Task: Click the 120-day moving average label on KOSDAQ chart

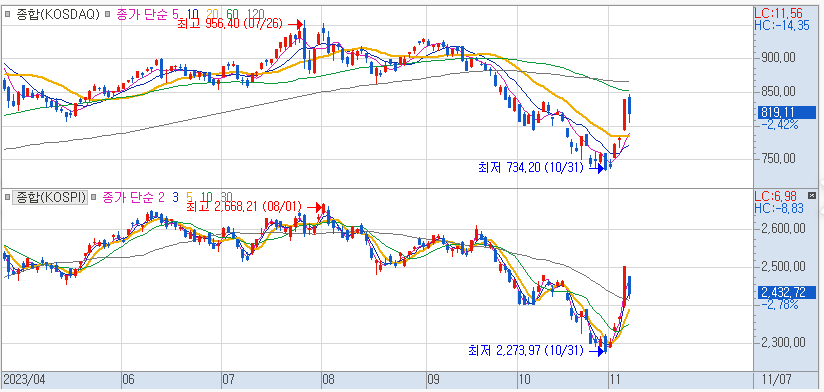Action: point(255,14)
